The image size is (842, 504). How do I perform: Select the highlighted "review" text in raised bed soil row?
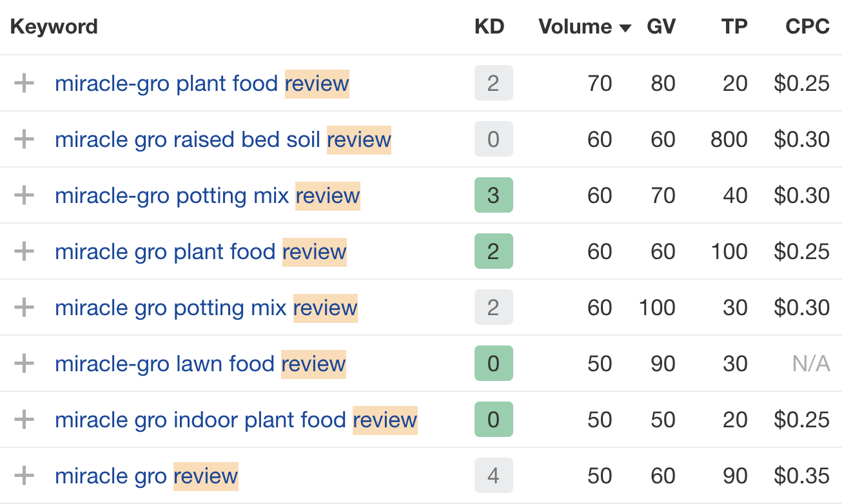click(x=358, y=139)
